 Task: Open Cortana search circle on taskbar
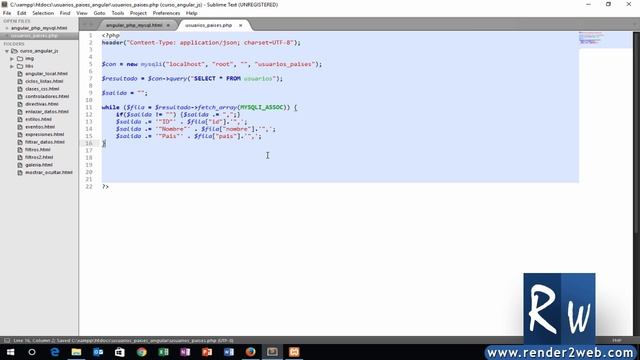click(x=32, y=352)
